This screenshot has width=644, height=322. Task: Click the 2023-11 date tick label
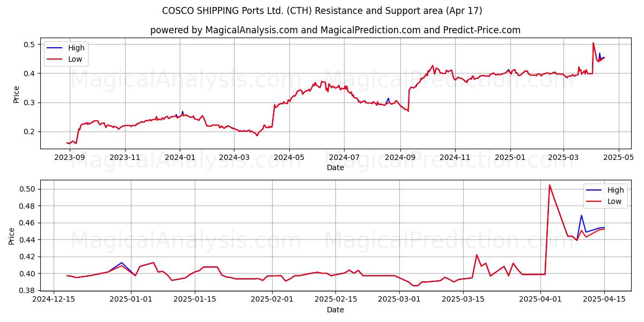[125, 158]
